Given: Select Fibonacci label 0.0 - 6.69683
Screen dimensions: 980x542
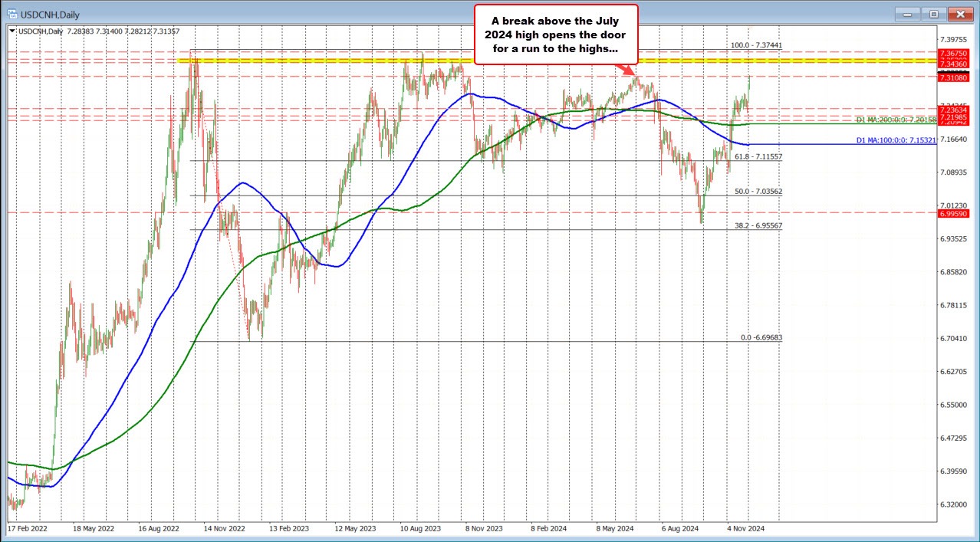Looking at the screenshot, I should tap(761, 337).
